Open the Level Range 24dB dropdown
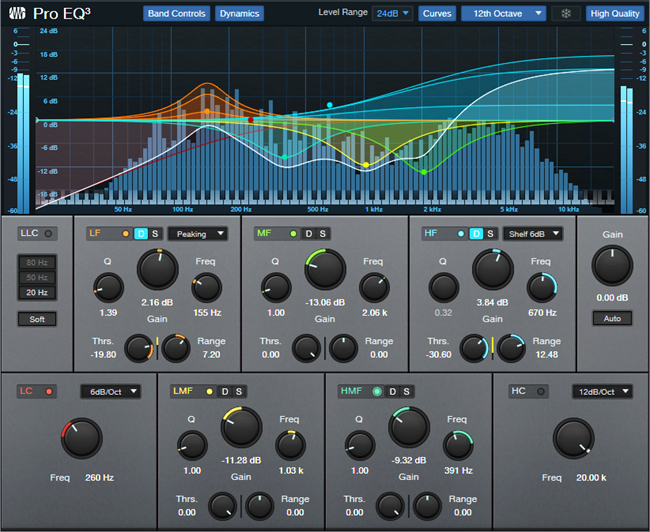This screenshot has width=650, height=532. 392,14
